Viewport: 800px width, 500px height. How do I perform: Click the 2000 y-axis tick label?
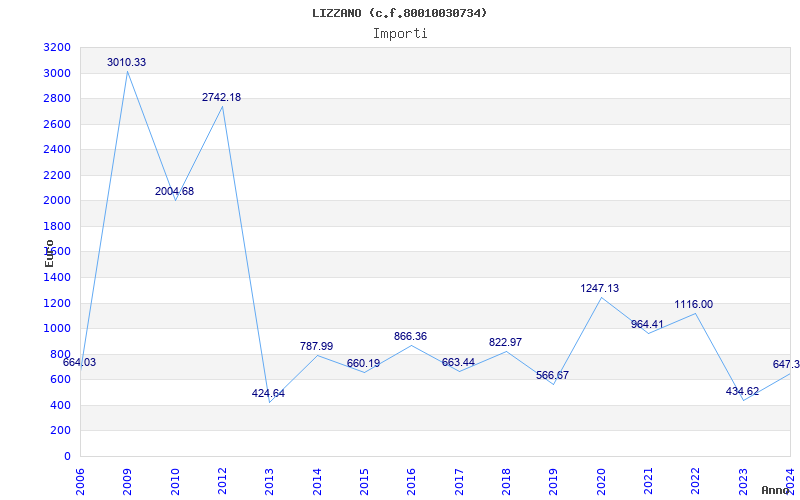tap(57, 201)
